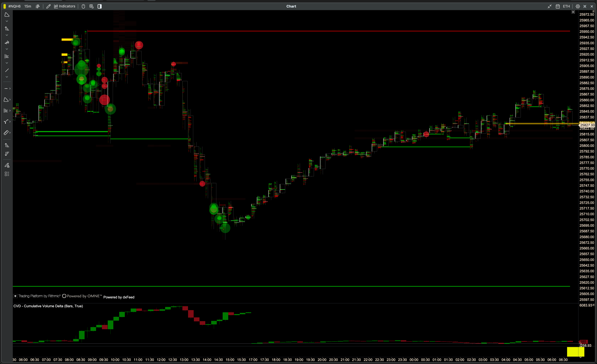Open the chart templates grid icon
This screenshot has width=597, height=364.
click(91, 6)
